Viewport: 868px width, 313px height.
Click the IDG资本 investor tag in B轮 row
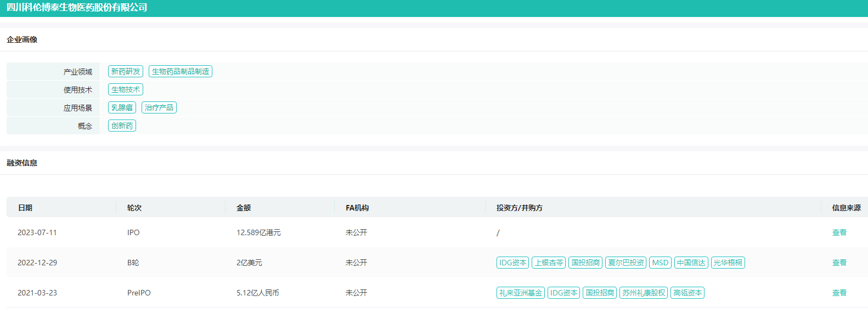click(512, 263)
